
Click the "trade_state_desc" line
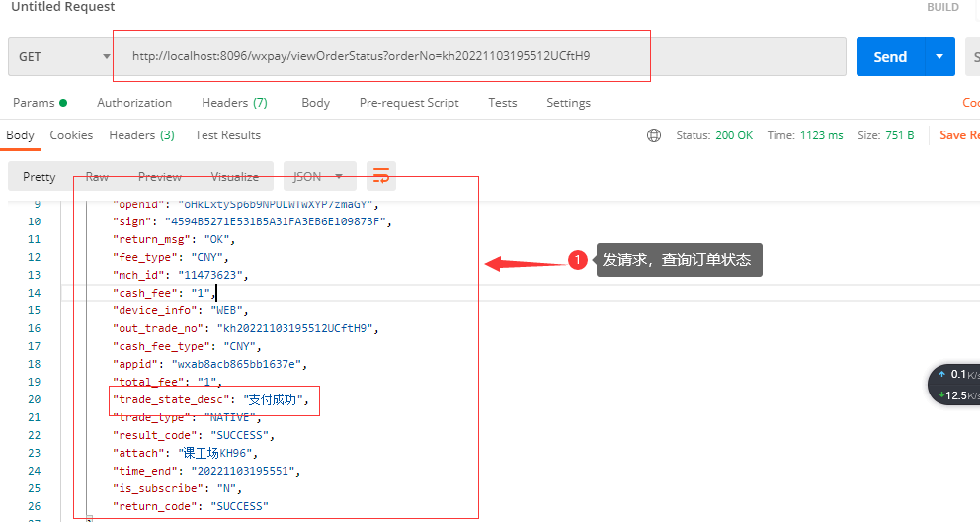(210, 399)
